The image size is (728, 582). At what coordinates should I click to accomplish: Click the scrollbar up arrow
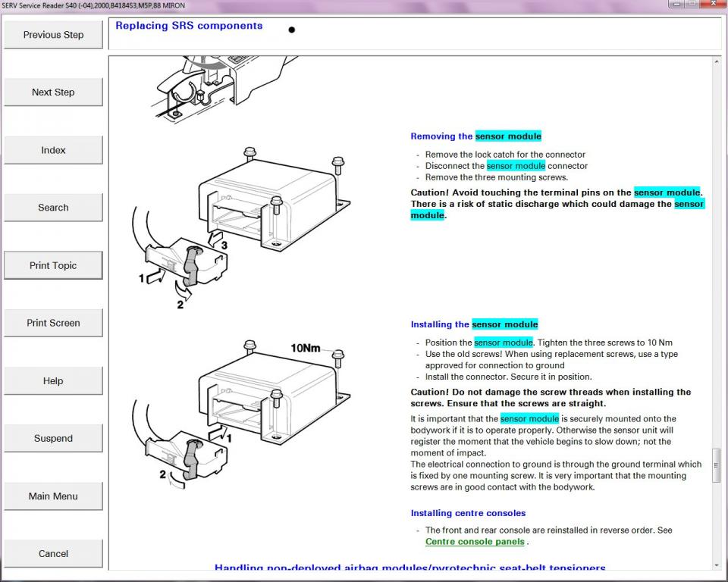tap(717, 61)
